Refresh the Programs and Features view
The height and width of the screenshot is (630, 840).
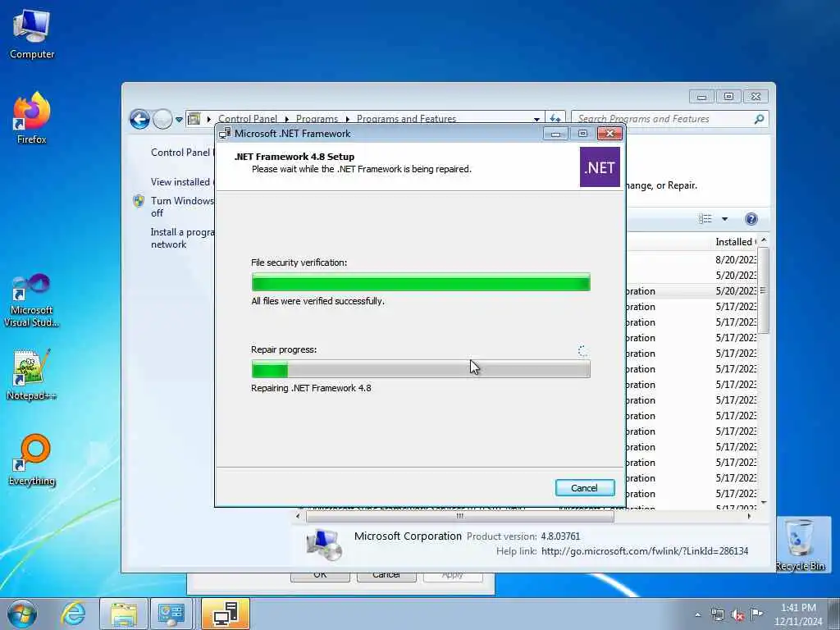[555, 118]
